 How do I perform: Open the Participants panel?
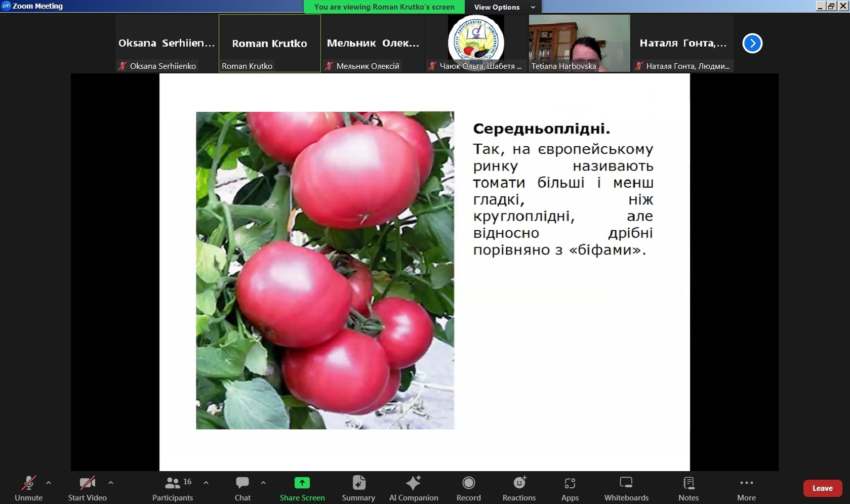pyautogui.click(x=173, y=488)
